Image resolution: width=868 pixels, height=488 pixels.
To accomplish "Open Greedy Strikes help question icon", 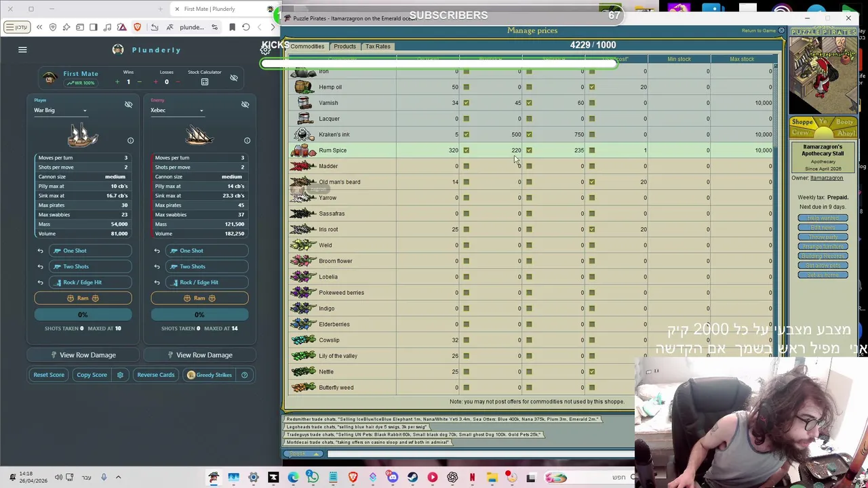I will 244,375.
